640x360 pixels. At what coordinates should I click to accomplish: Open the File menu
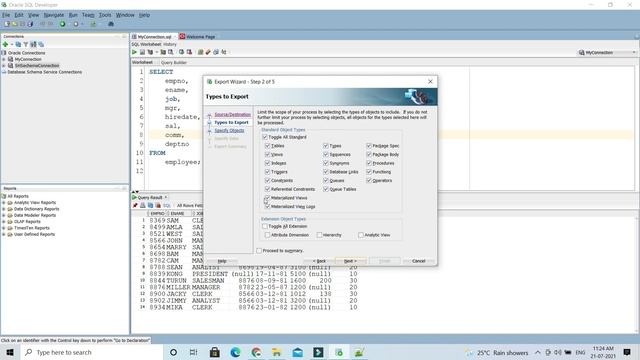click(x=6, y=15)
